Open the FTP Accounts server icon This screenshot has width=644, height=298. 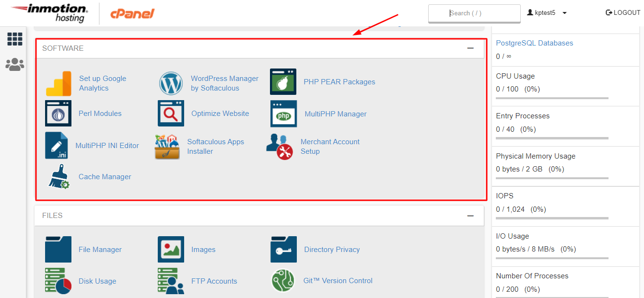pos(171,281)
